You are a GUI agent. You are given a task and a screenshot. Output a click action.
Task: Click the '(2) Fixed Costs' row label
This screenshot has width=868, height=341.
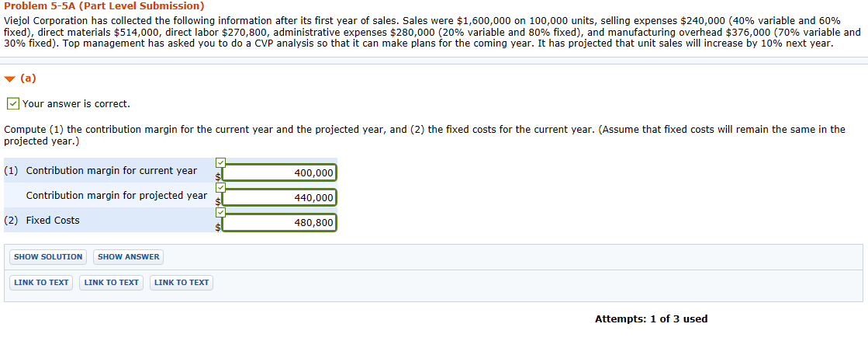[x=42, y=220]
